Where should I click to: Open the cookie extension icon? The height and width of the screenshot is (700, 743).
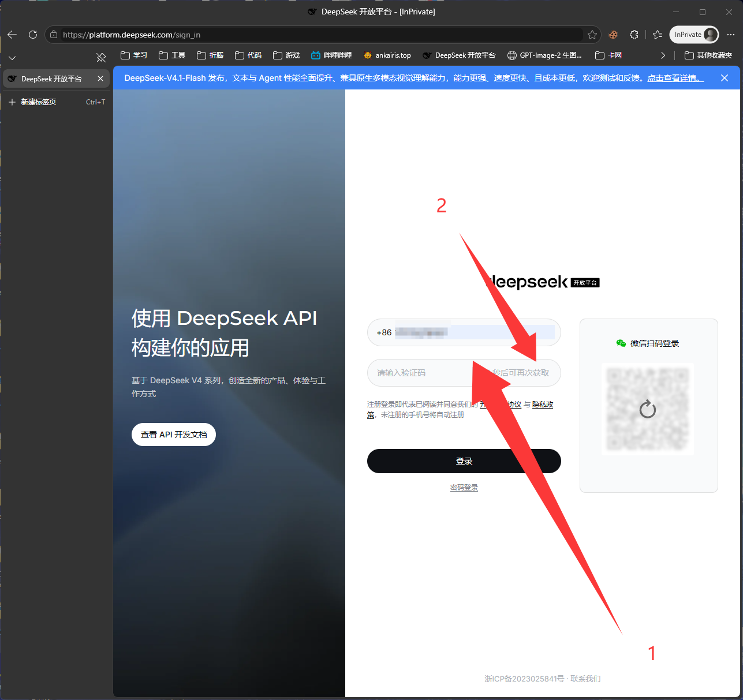(613, 35)
